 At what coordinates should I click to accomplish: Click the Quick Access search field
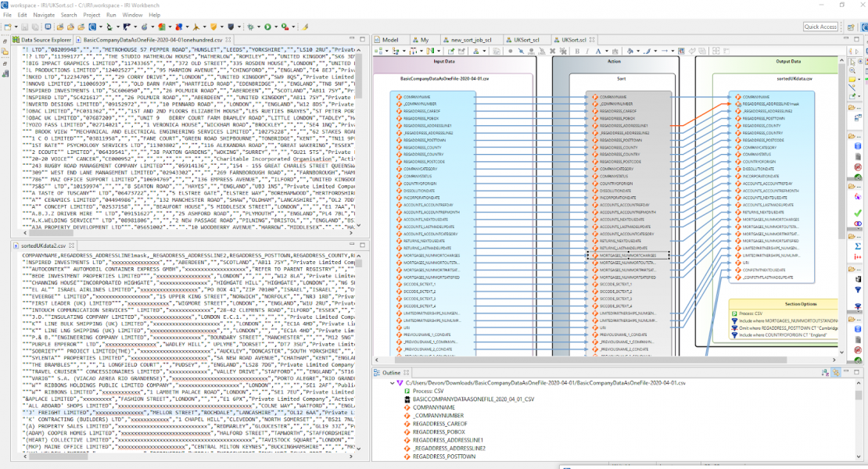[x=820, y=27]
